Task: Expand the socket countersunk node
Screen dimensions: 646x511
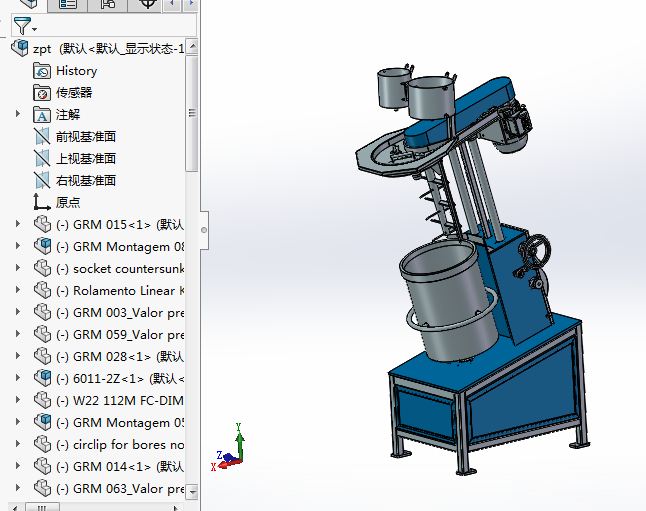Action: (18, 268)
